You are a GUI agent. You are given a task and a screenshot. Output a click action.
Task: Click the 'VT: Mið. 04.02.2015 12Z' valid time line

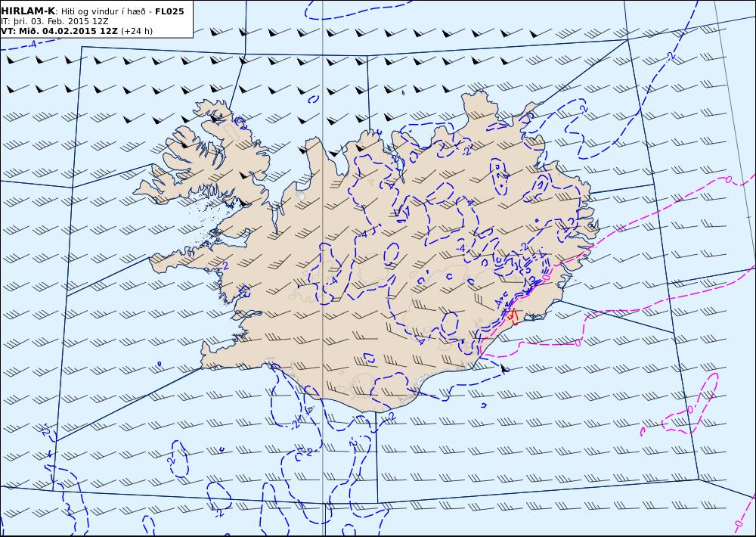click(x=76, y=31)
